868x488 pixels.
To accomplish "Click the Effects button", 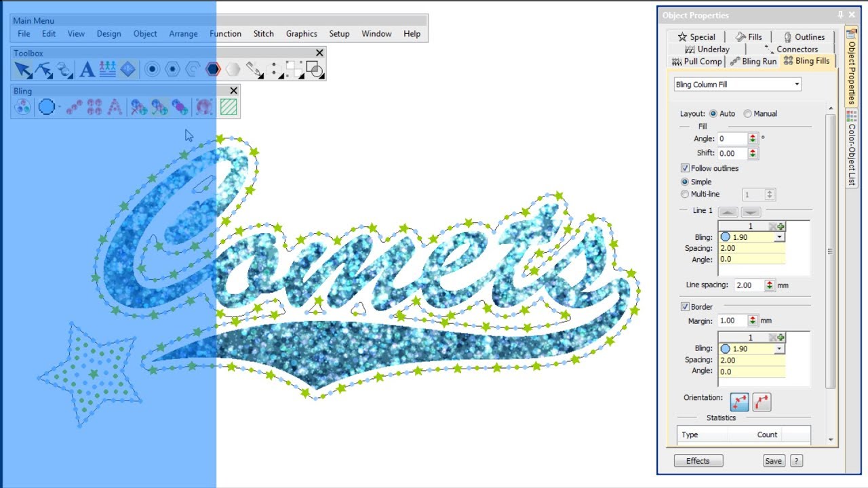I will click(x=698, y=461).
